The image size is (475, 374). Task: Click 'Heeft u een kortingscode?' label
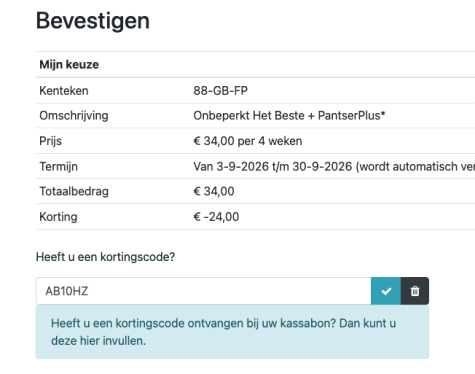pyautogui.click(x=105, y=257)
